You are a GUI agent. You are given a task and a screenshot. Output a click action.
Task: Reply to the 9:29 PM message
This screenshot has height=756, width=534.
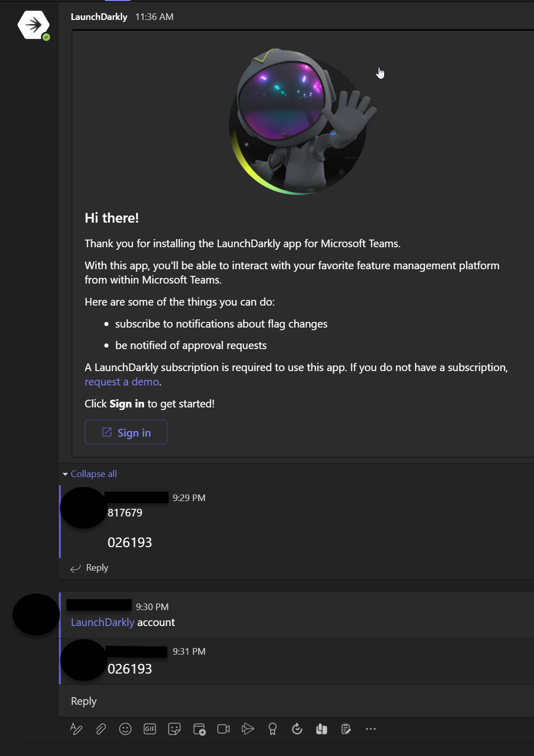pyautogui.click(x=96, y=568)
